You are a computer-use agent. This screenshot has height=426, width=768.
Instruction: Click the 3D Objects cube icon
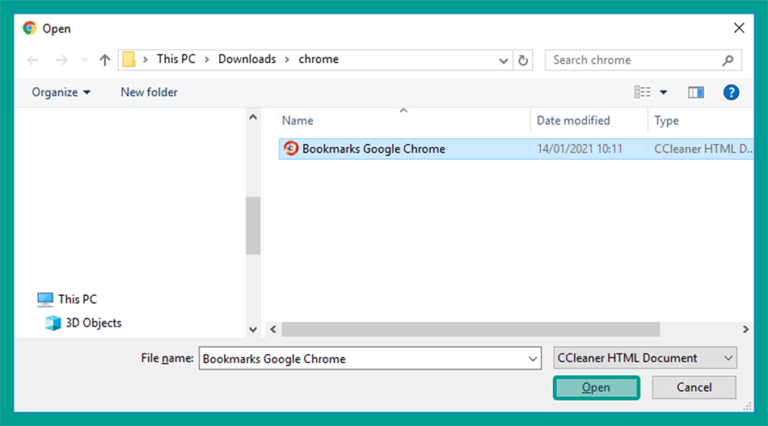click(53, 323)
